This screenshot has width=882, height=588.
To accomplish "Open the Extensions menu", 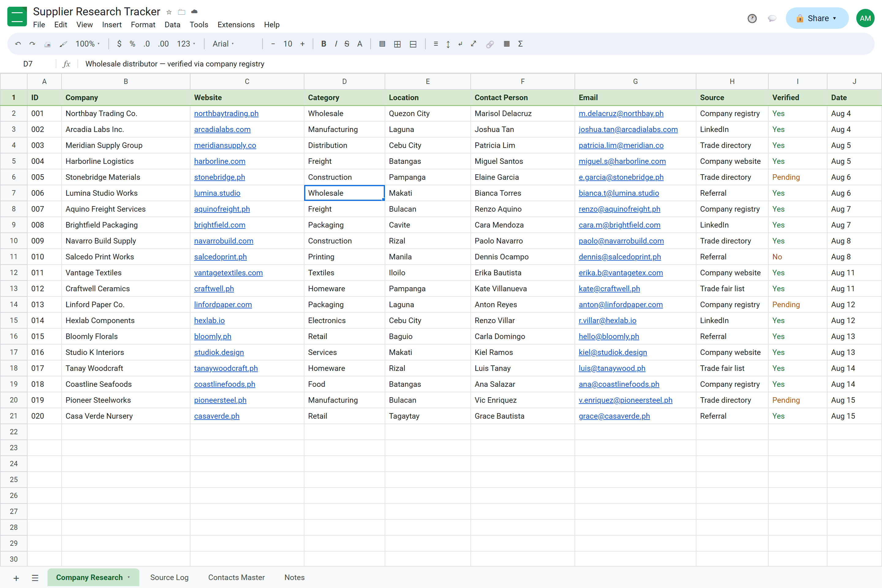I will click(x=236, y=25).
